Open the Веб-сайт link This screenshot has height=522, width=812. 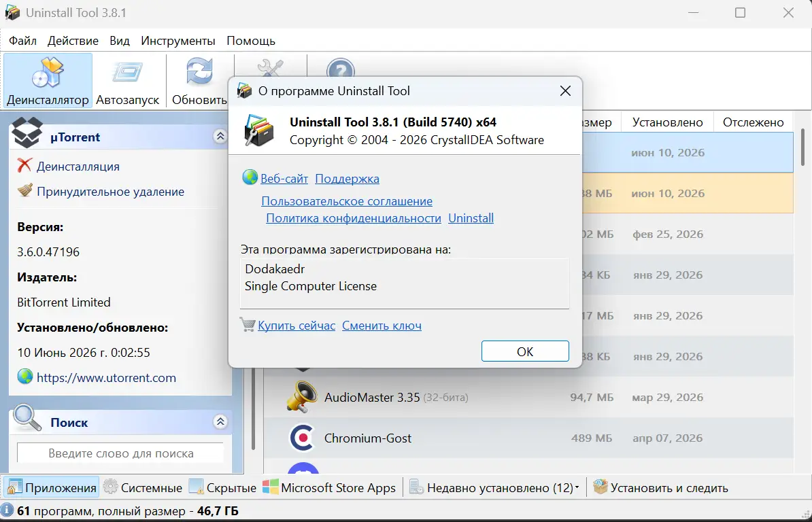(284, 179)
